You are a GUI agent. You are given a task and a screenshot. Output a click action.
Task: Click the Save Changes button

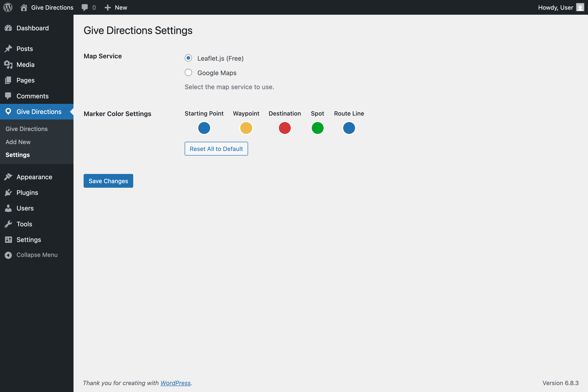tap(108, 181)
